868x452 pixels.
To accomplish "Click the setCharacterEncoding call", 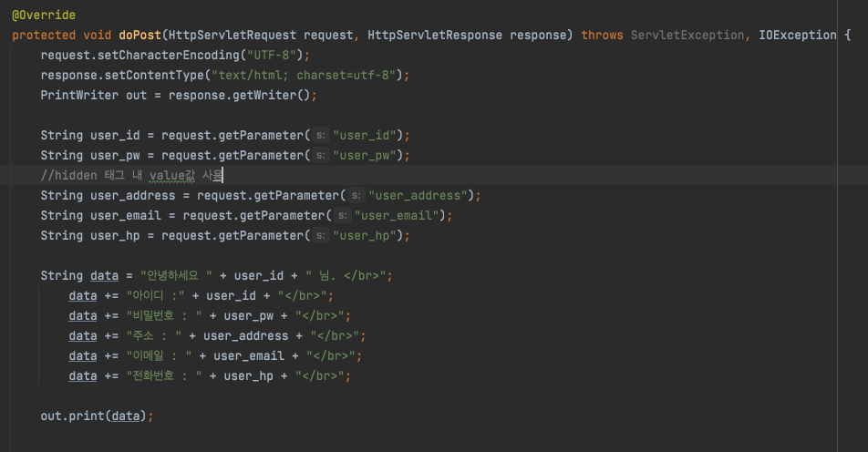I will (x=172, y=55).
